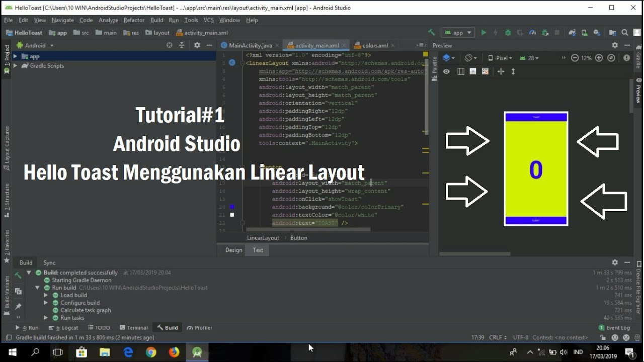Expand the Load build node
The image size is (644, 362).
click(46, 295)
